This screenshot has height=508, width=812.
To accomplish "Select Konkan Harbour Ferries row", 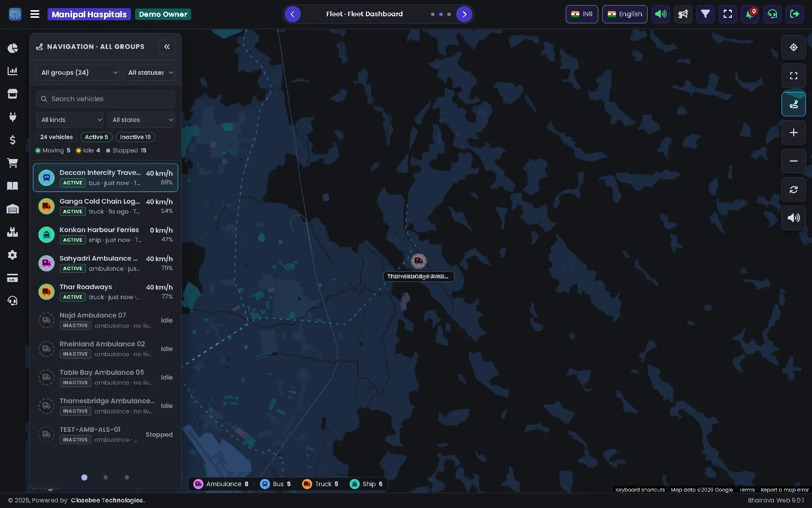I will tap(106, 235).
